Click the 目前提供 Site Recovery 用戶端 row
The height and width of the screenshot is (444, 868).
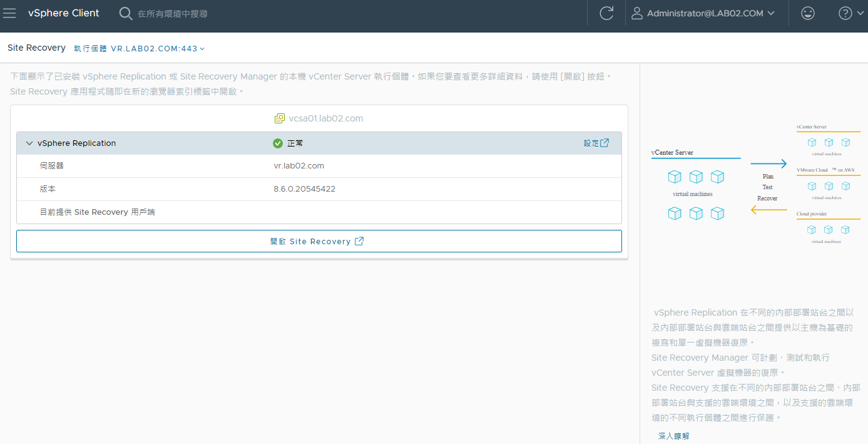point(319,212)
